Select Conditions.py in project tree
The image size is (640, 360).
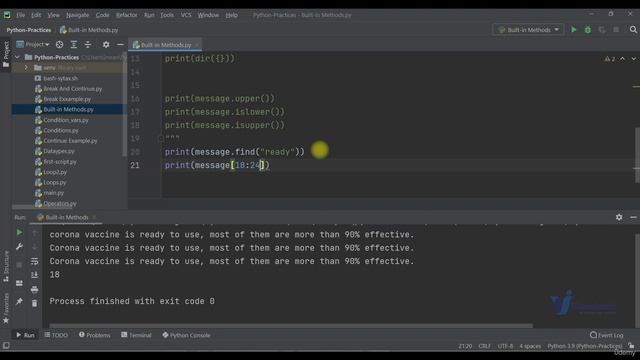[x=61, y=131]
